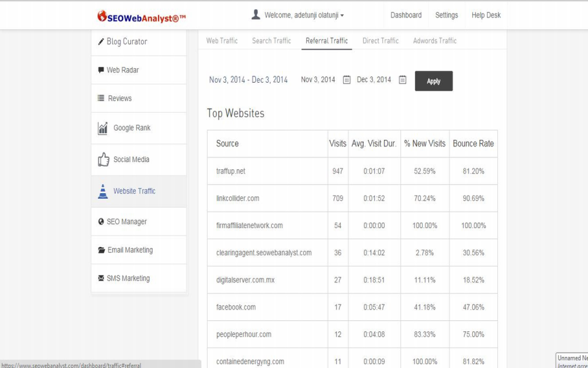Image resolution: width=588 pixels, height=368 pixels.
Task: Click the Apply button for the date range
Action: (x=434, y=80)
